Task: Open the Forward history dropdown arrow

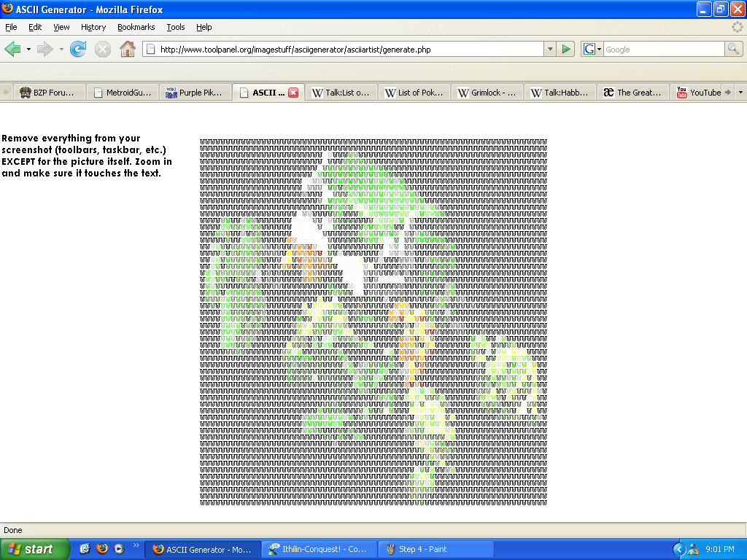Action: (x=61, y=49)
